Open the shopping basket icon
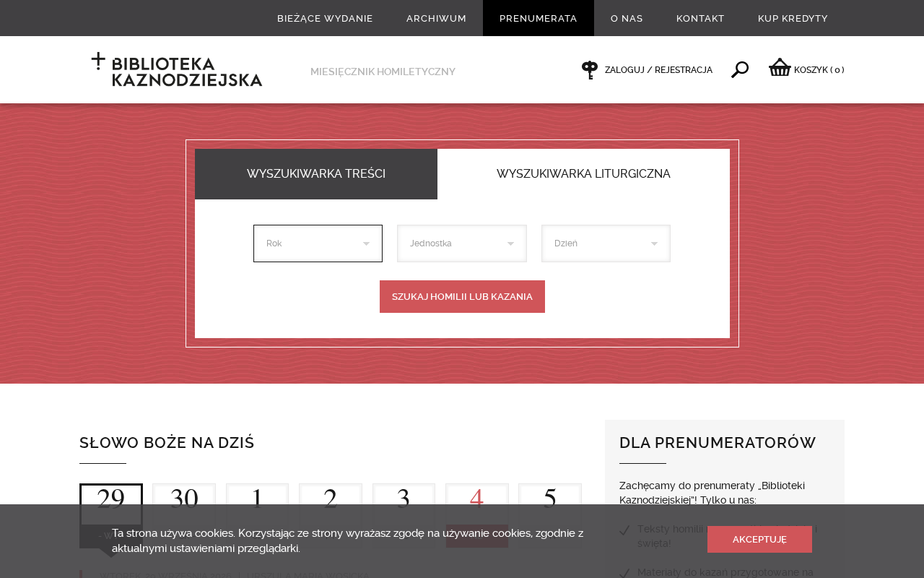The width and height of the screenshot is (924, 578). pyautogui.click(x=780, y=68)
